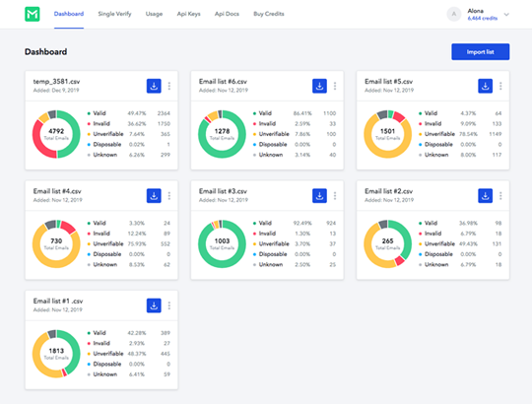Open more options for Email list #4.csv

coord(169,196)
